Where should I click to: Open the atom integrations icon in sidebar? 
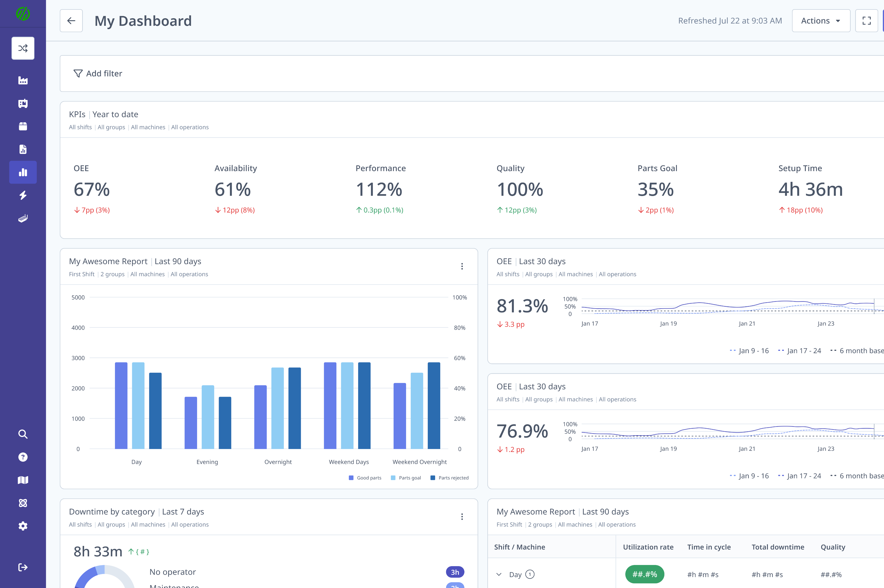[23, 503]
